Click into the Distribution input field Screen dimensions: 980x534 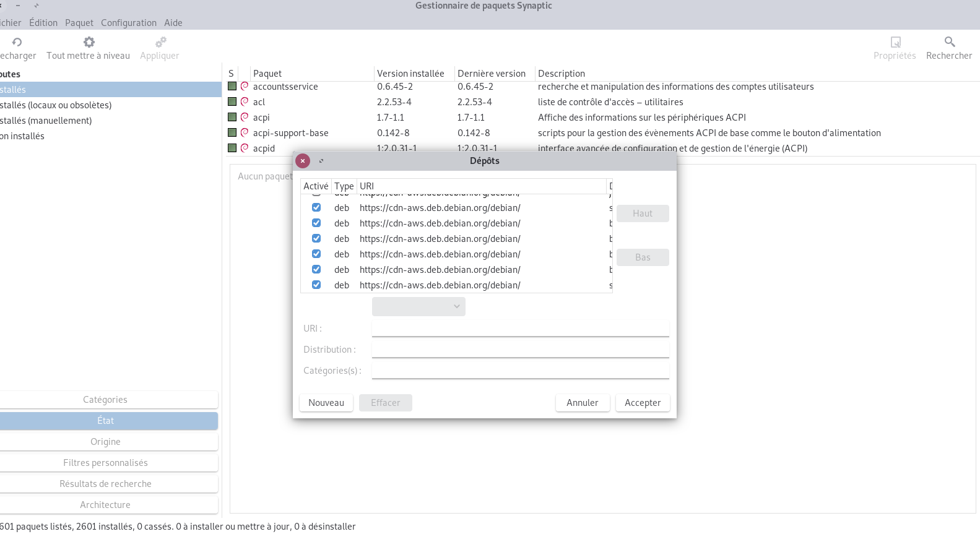coord(520,350)
